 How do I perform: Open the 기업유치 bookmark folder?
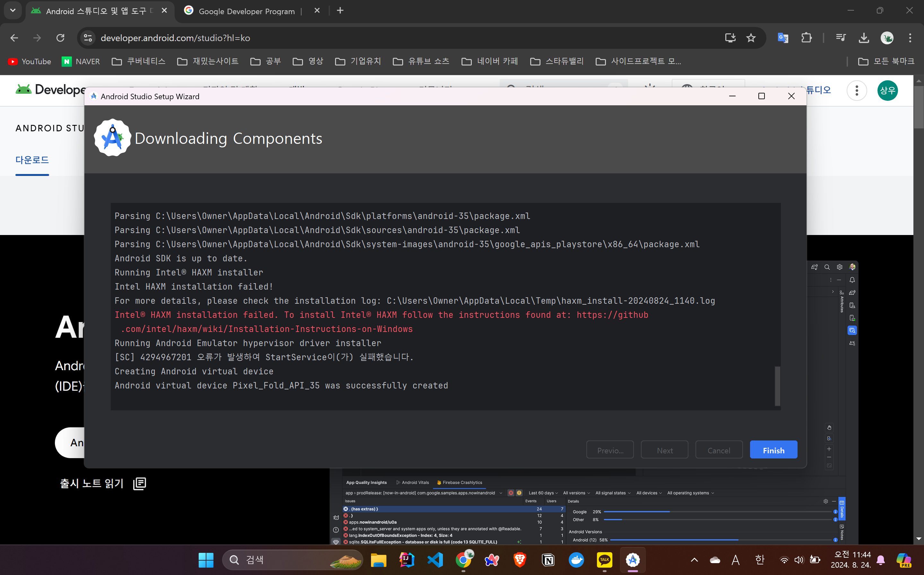pyautogui.click(x=358, y=61)
